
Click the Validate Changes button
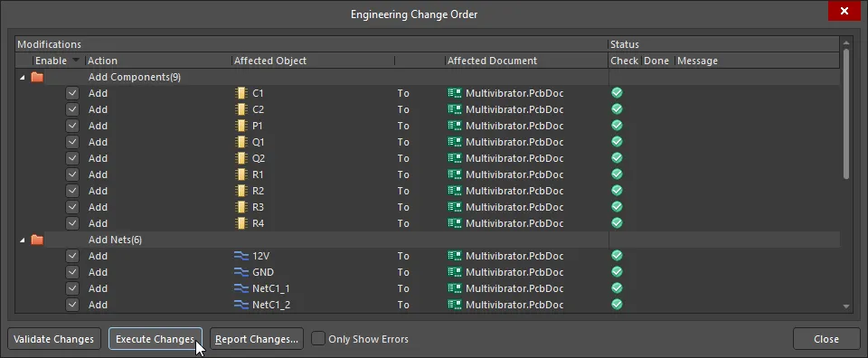(x=53, y=339)
